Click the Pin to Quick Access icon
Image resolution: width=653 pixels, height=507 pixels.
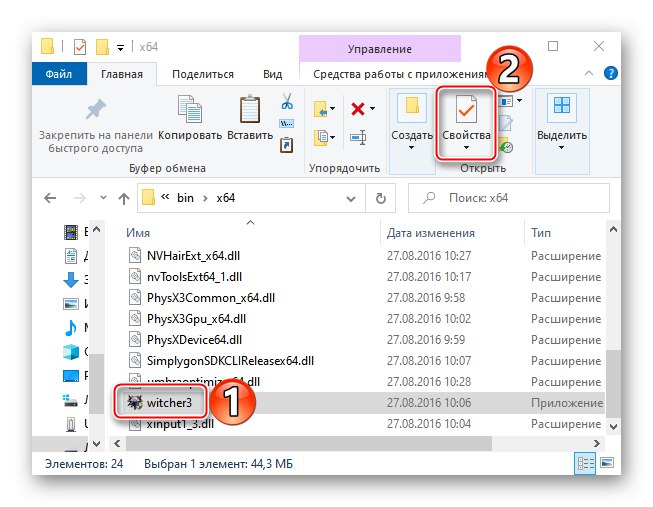tap(96, 109)
